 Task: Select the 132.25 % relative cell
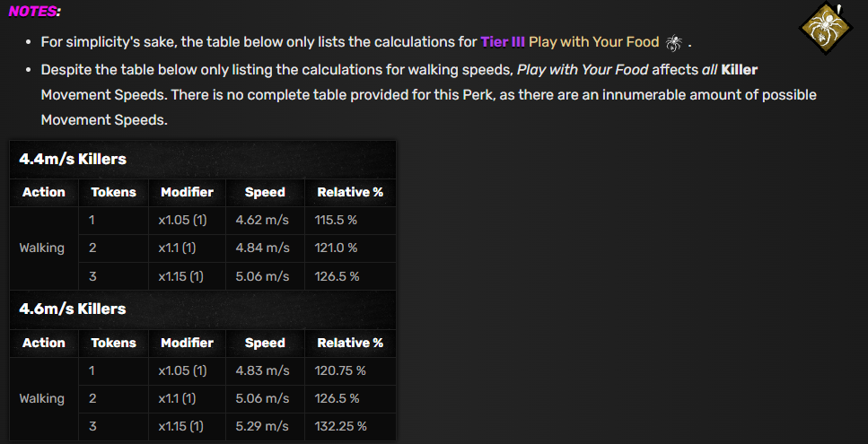pyautogui.click(x=350, y=426)
